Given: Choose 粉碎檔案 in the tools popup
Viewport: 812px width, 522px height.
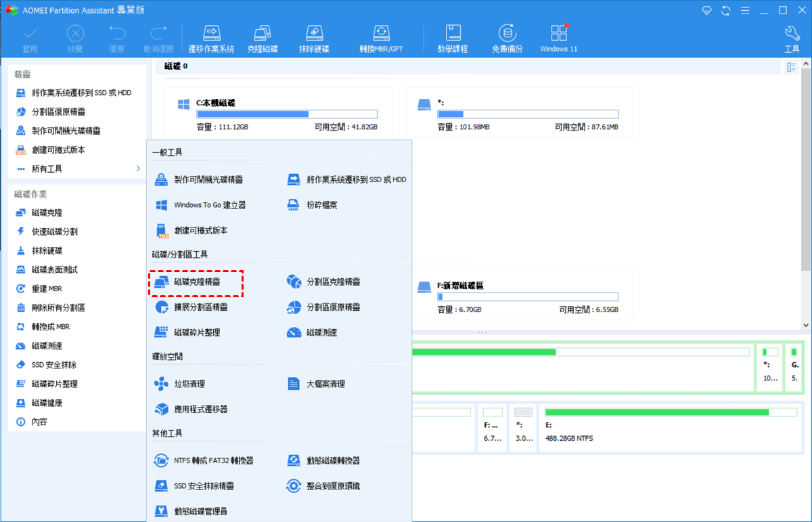Looking at the screenshot, I should coord(312,204).
